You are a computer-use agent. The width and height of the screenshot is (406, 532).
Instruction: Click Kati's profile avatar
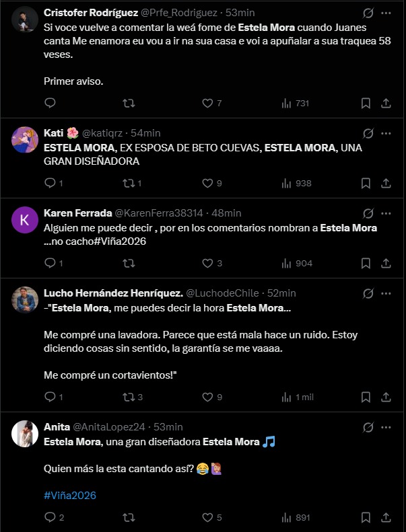click(25, 139)
